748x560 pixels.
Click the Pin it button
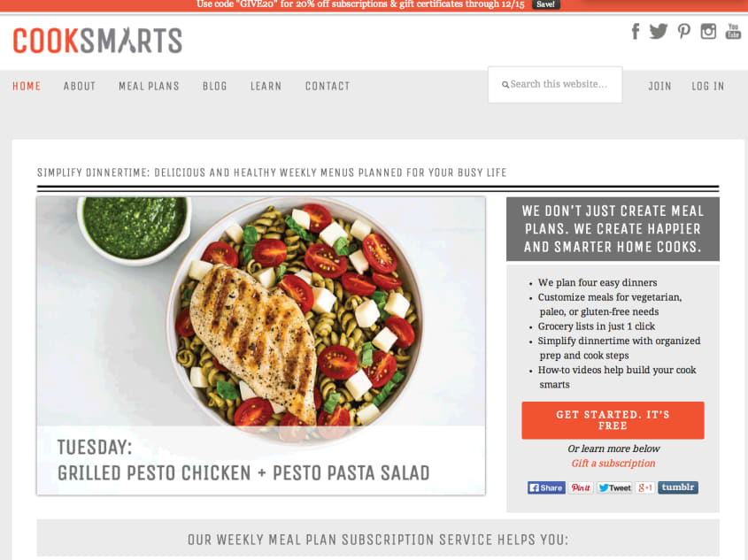tap(581, 487)
